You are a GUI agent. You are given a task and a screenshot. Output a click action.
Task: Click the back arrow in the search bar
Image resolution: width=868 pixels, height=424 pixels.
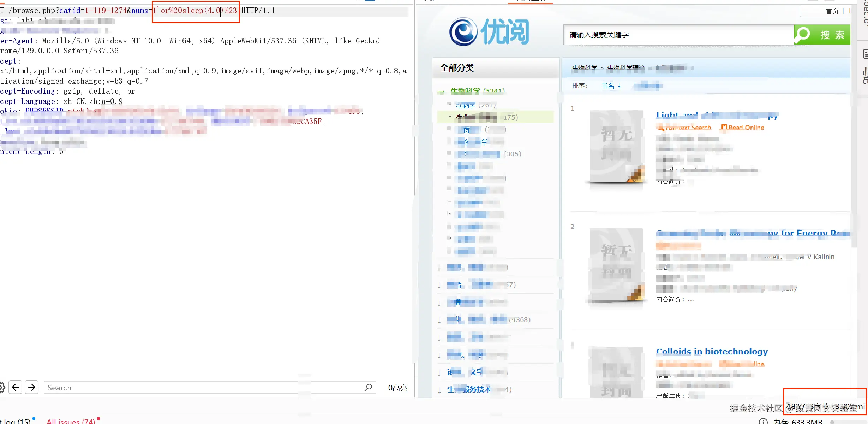click(16, 387)
